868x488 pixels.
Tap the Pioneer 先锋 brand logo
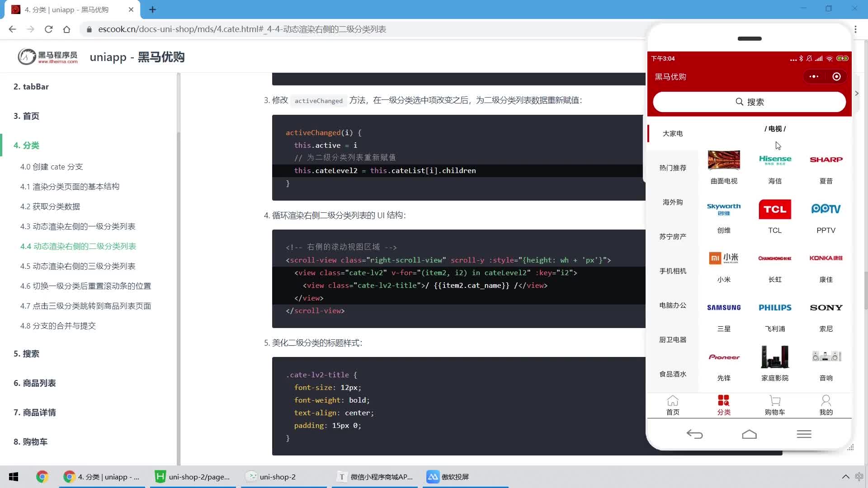coord(724,357)
